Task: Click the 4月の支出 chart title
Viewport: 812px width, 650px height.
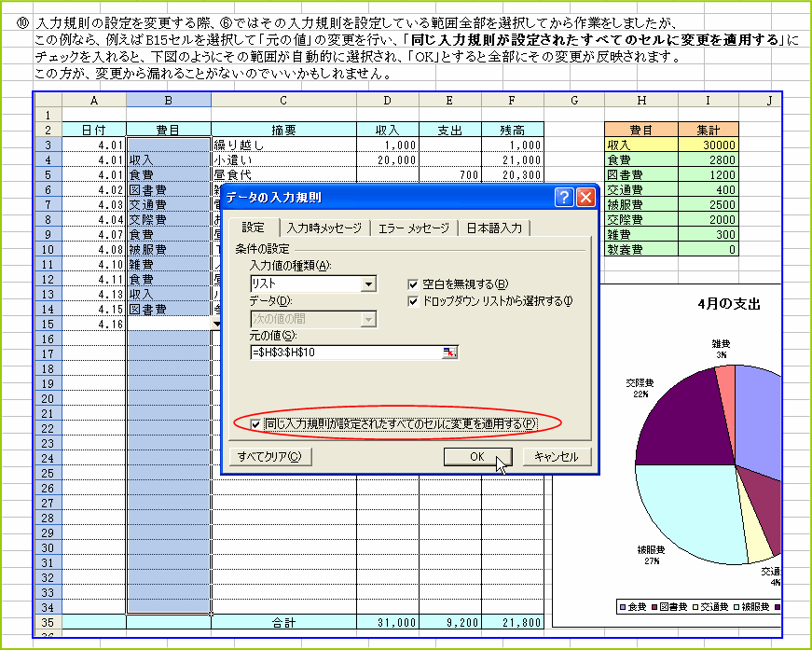Action: [729, 305]
